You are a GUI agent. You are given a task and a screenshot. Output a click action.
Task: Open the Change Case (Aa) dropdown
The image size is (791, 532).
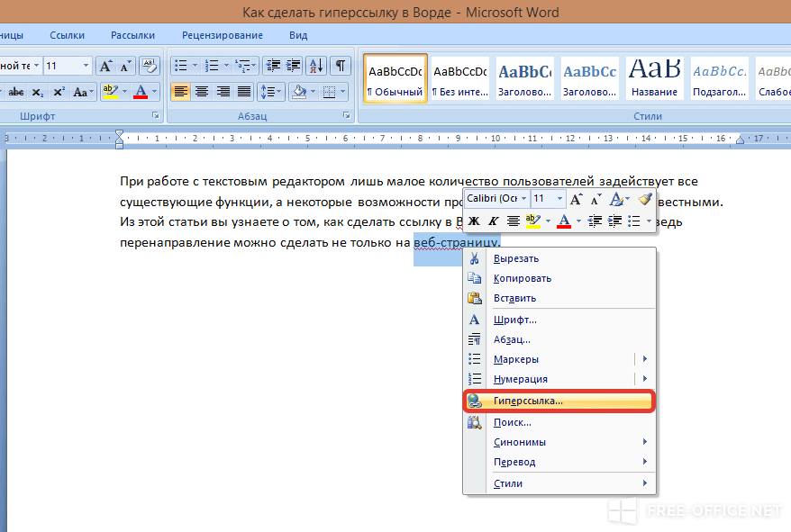point(83,93)
